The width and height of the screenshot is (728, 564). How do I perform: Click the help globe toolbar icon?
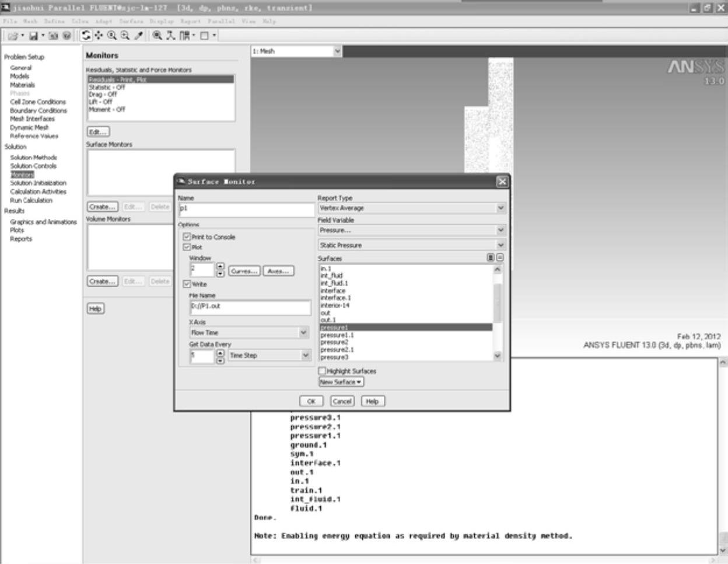pyautogui.click(x=66, y=36)
